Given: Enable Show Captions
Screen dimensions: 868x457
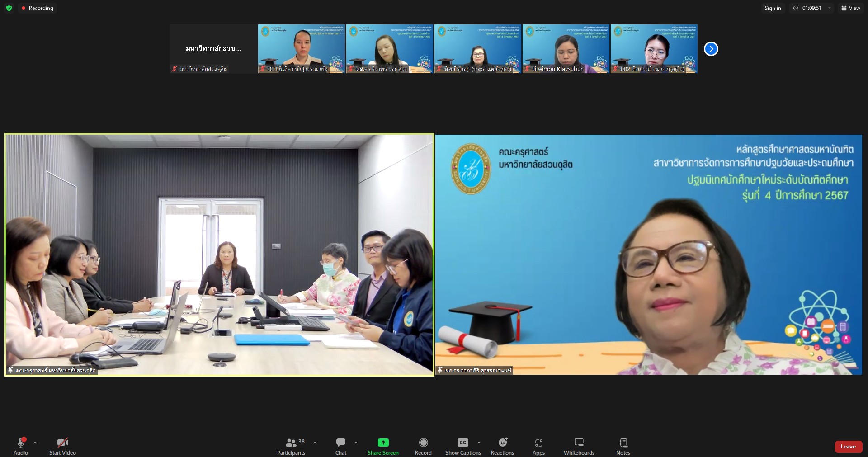Looking at the screenshot, I should tap(463, 446).
